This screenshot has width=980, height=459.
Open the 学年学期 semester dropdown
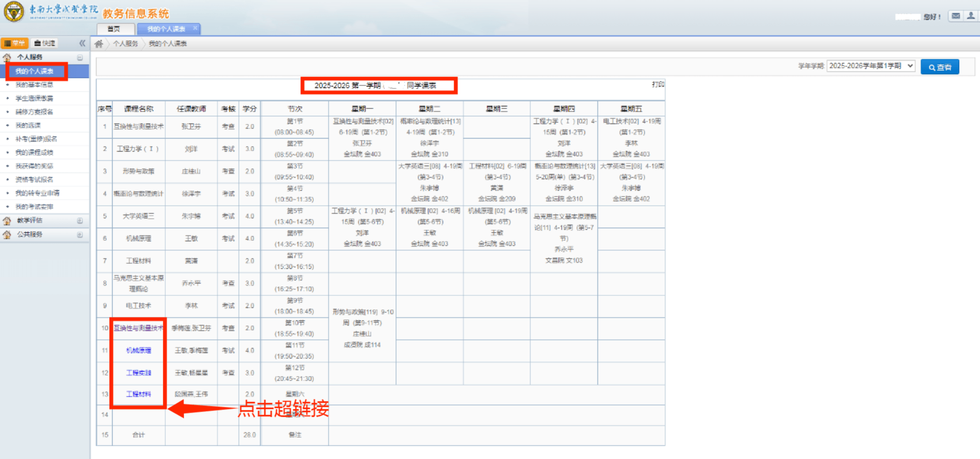click(x=871, y=66)
